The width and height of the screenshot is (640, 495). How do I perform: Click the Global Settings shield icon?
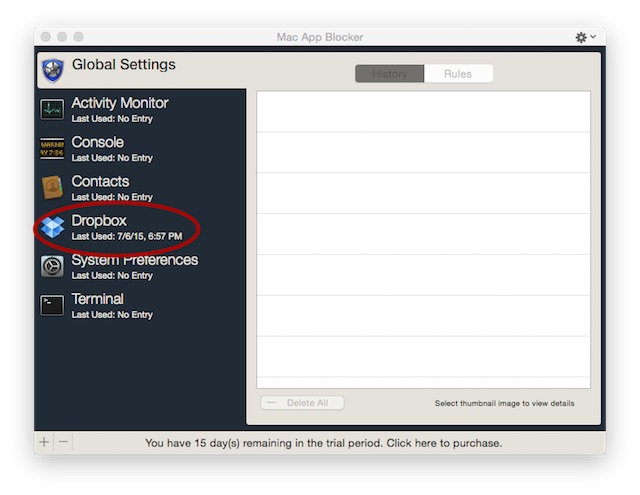(52, 69)
